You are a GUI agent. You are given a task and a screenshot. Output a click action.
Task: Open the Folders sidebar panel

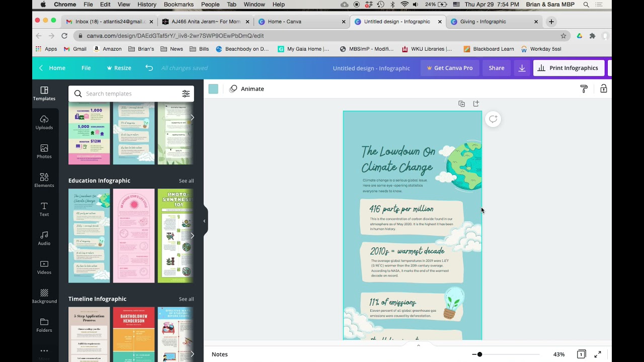(44, 325)
